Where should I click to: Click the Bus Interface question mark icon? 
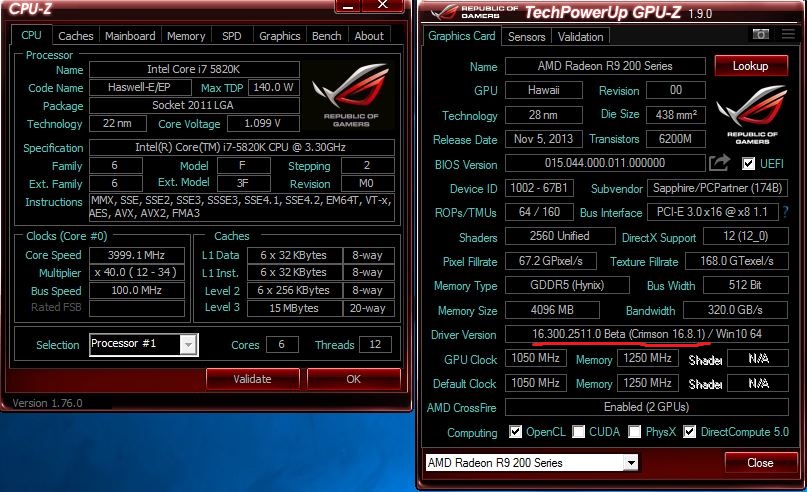(x=785, y=212)
